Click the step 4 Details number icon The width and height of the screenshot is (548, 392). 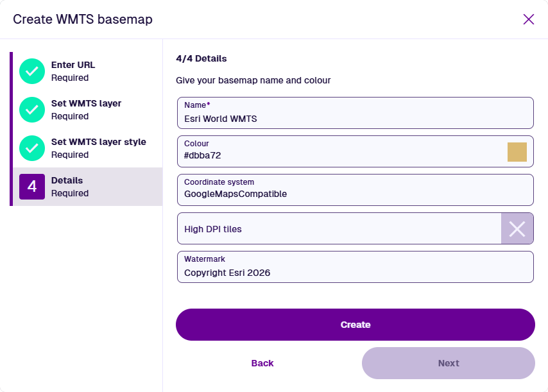[32, 187]
